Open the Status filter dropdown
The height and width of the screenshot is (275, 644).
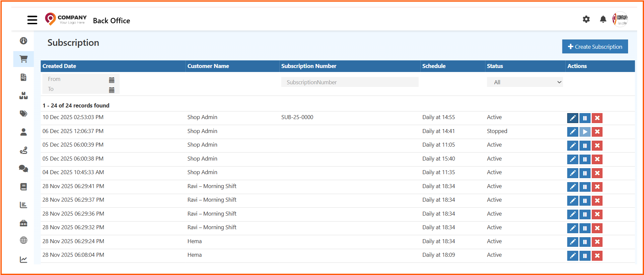525,82
